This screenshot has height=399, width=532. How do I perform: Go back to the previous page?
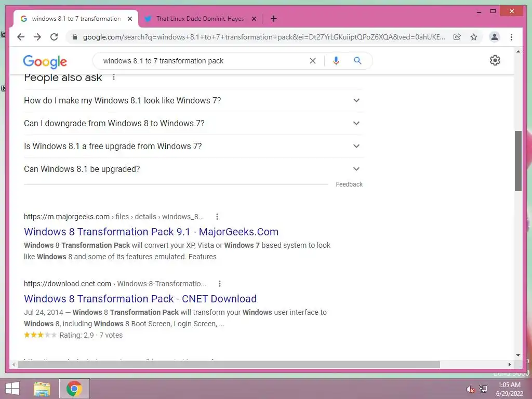click(x=21, y=37)
